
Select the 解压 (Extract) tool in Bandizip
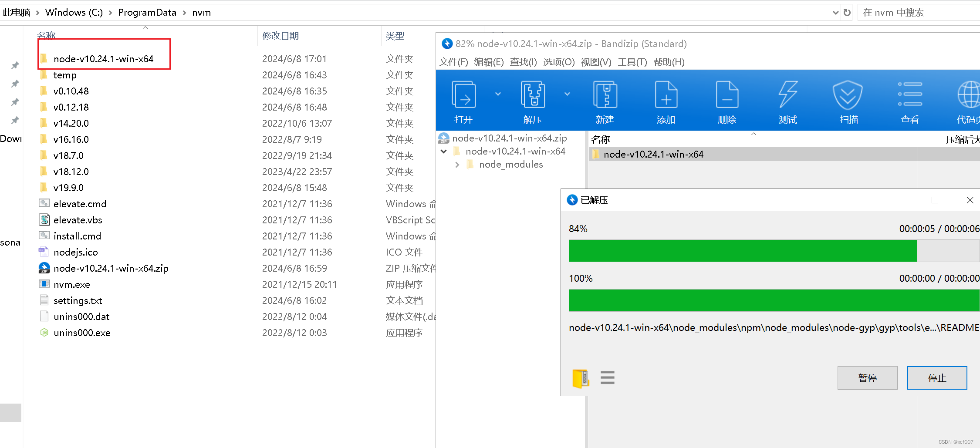tap(532, 101)
